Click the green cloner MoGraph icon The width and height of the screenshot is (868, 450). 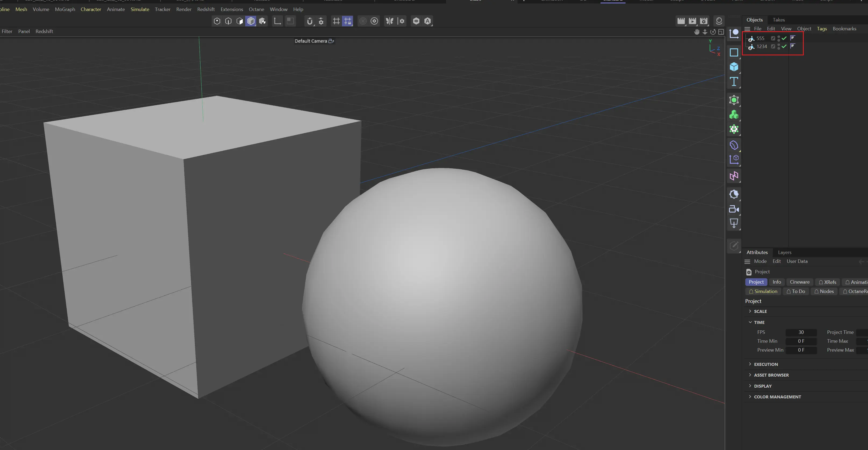(x=734, y=115)
